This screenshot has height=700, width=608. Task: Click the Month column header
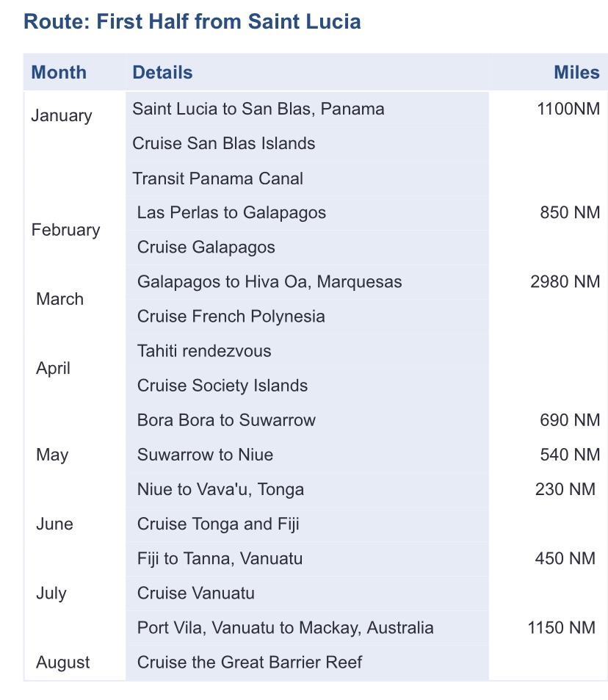click(59, 73)
